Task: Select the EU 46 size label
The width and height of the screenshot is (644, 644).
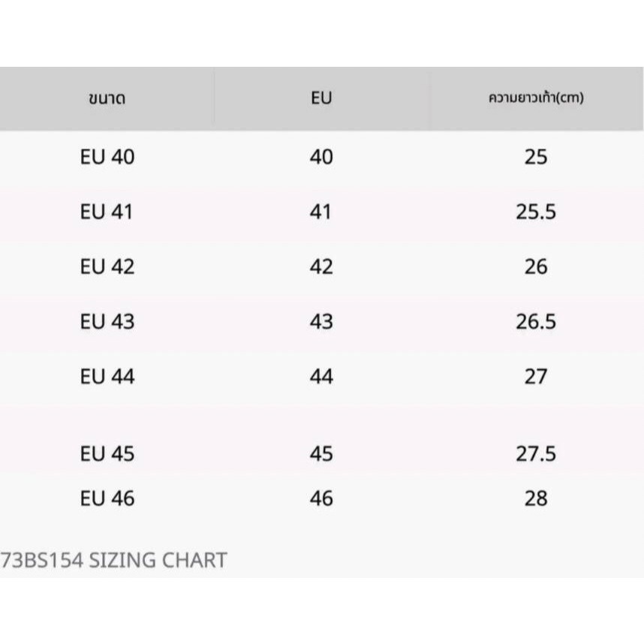Action: tap(107, 498)
